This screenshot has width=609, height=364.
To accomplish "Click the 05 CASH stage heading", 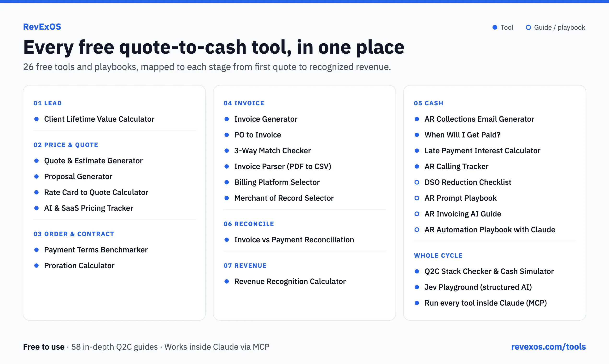I will tap(428, 103).
